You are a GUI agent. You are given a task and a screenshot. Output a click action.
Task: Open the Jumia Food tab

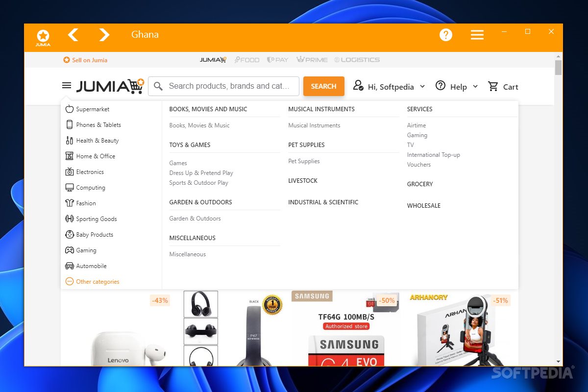coord(247,60)
